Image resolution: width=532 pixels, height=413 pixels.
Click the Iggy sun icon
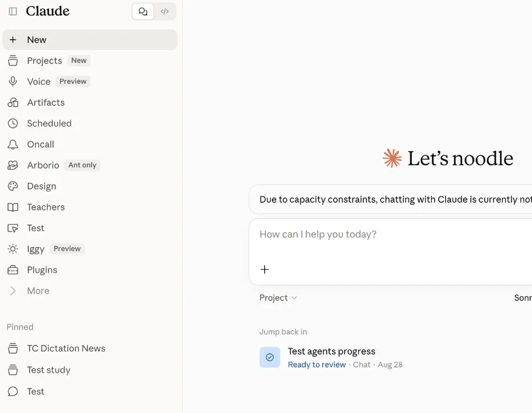pyautogui.click(x=13, y=249)
